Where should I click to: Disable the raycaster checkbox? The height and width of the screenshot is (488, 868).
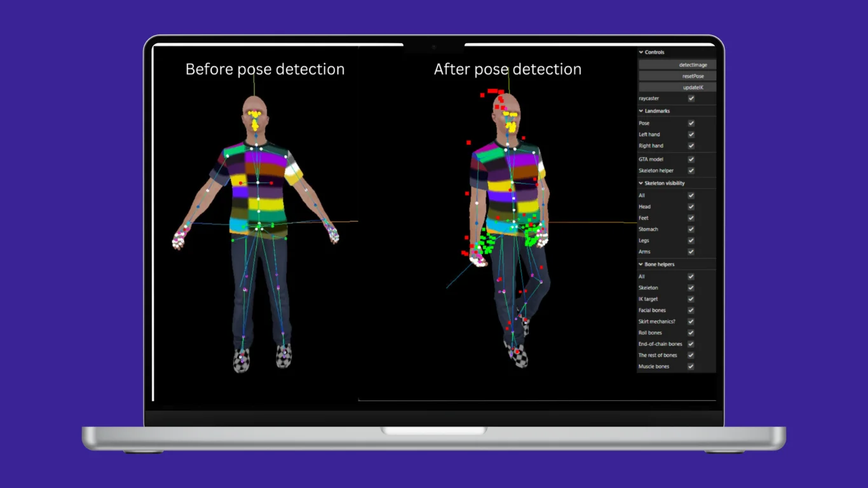coord(691,98)
